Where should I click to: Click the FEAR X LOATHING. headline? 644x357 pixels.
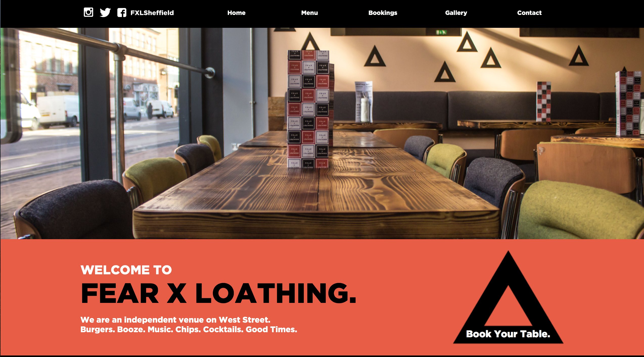click(x=218, y=293)
